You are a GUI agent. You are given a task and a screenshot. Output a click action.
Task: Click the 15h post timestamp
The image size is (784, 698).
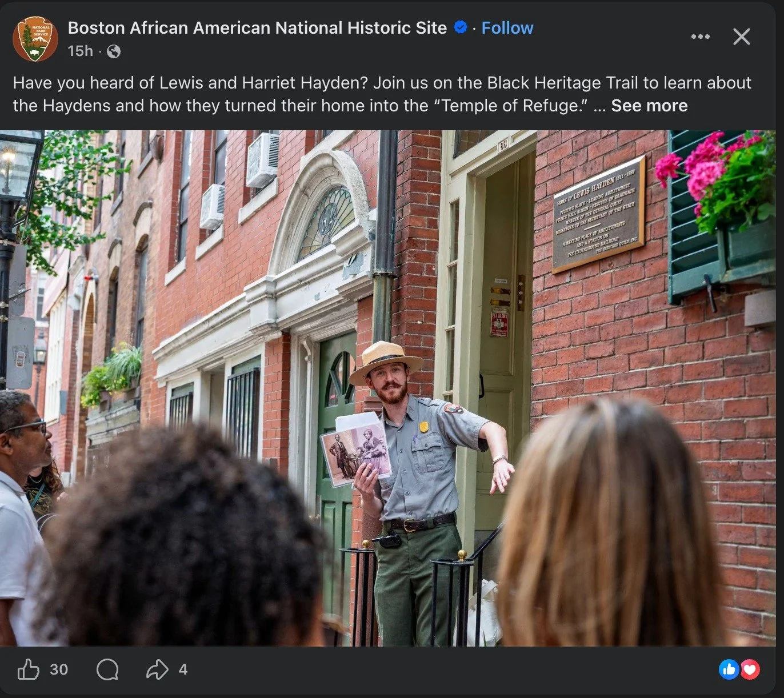tap(80, 51)
